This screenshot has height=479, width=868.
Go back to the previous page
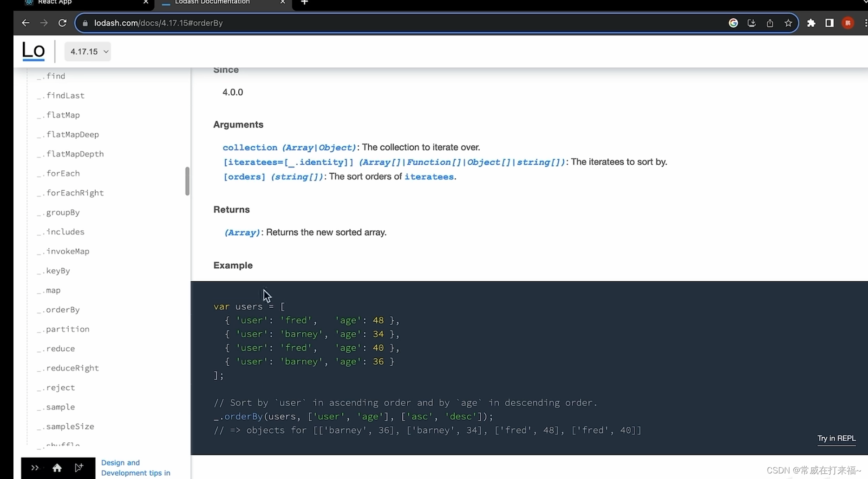[x=26, y=23]
